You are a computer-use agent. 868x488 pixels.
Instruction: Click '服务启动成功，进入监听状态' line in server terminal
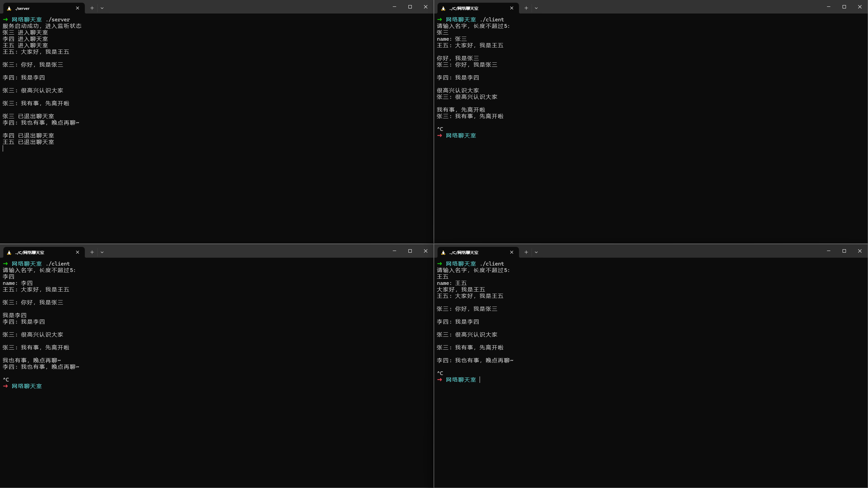click(42, 26)
